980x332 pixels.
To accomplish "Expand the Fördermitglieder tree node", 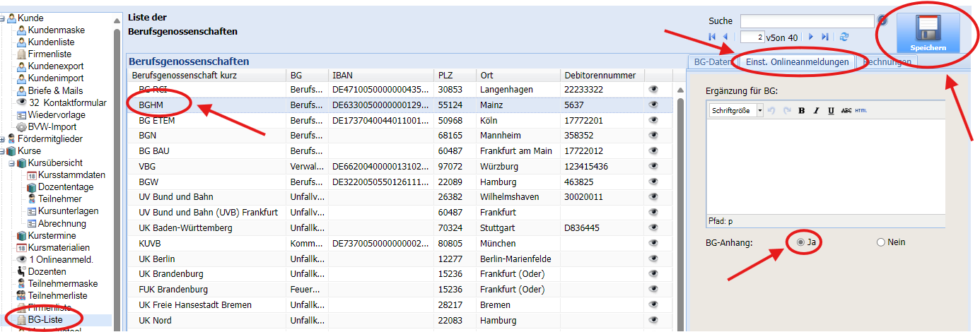I will (x=4, y=139).
